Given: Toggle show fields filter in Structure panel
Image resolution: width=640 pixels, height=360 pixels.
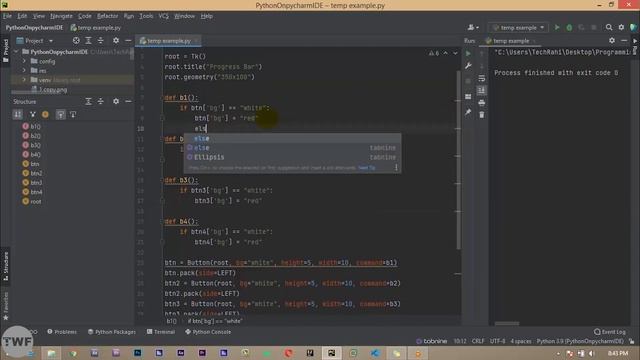Looking at the screenshot, I should pos(45,115).
